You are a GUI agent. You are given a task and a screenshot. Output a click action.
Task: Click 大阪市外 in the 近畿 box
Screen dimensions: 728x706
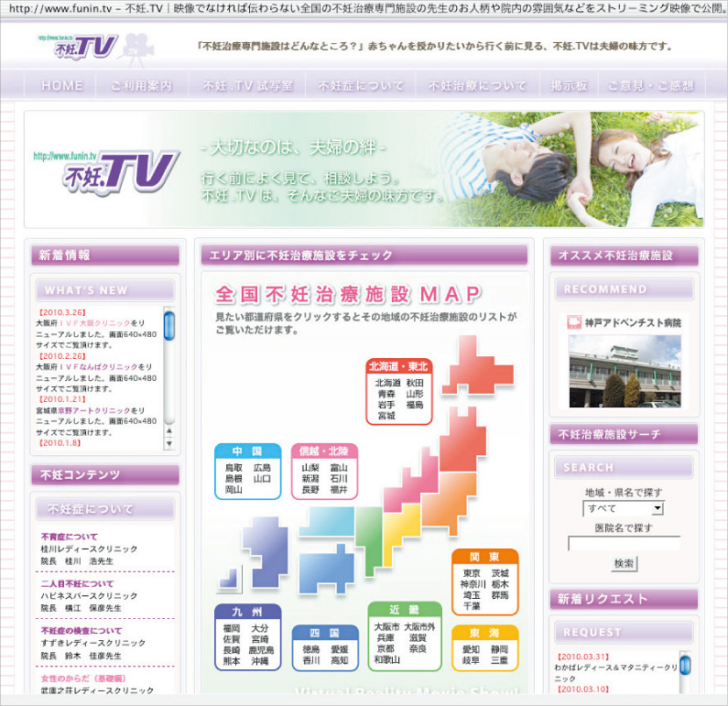click(419, 626)
